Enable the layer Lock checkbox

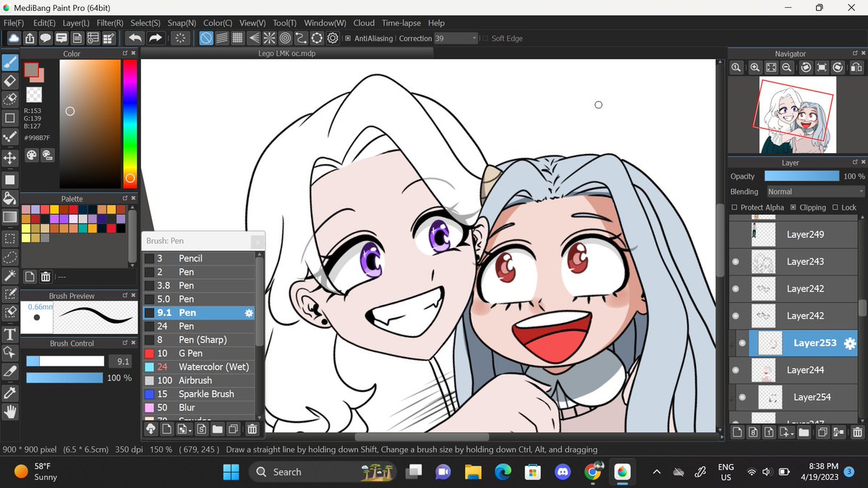[836, 207]
